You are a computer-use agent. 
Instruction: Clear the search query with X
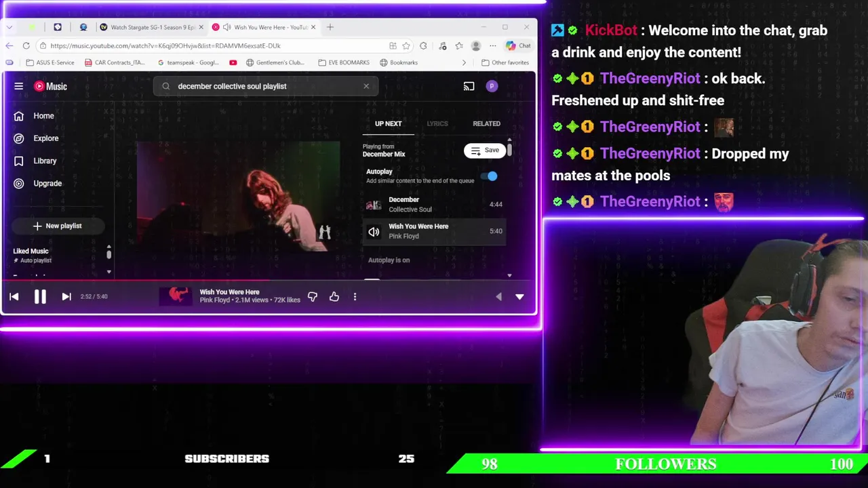tap(366, 86)
